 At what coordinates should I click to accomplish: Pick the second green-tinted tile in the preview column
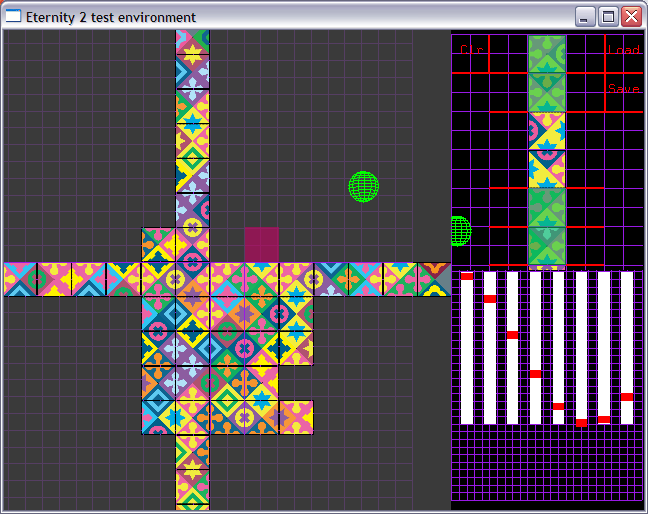(547, 93)
